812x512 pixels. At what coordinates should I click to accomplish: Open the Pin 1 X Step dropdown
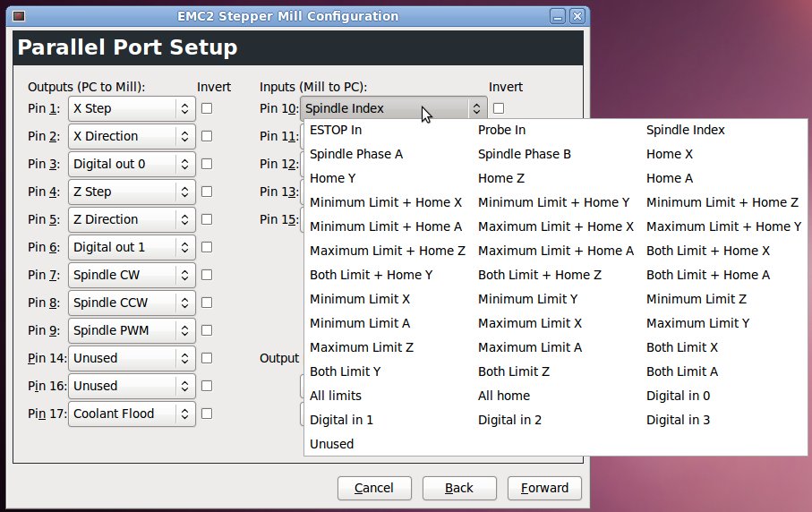click(x=132, y=108)
